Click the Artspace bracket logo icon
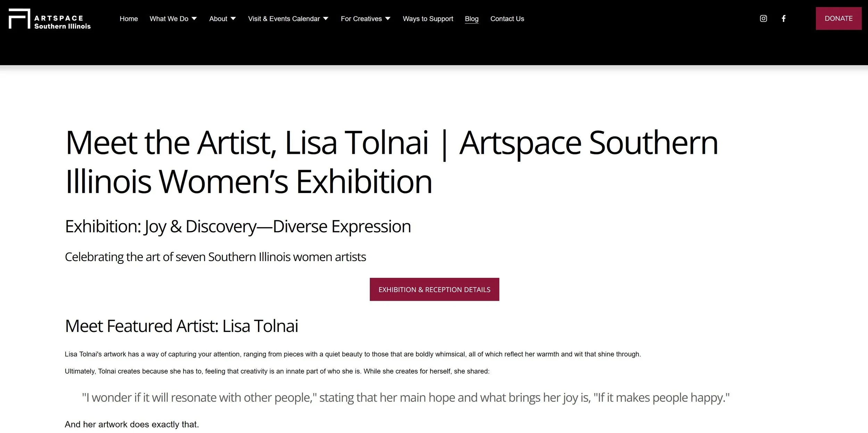This screenshot has width=868, height=433. tap(19, 19)
